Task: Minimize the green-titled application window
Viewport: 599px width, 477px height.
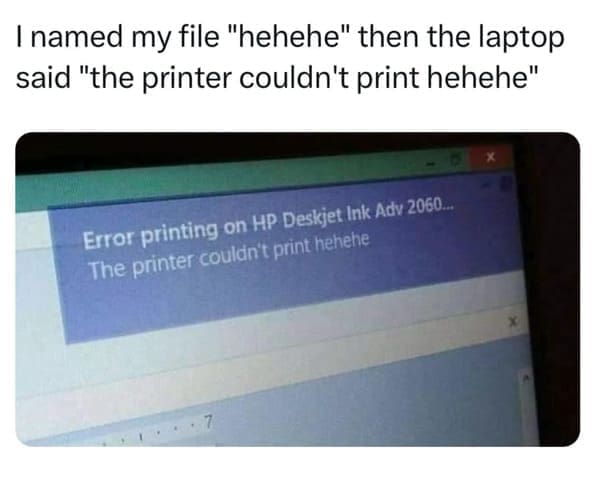Action: point(433,165)
